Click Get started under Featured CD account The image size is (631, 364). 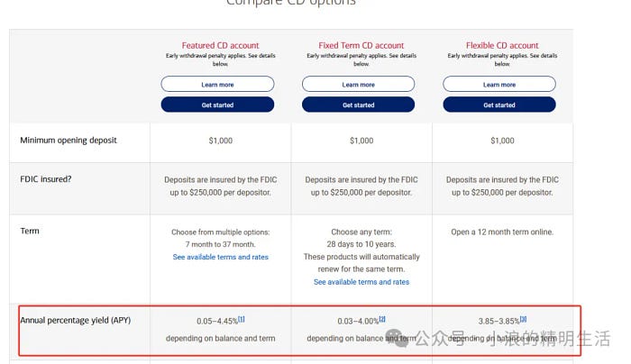tap(217, 105)
